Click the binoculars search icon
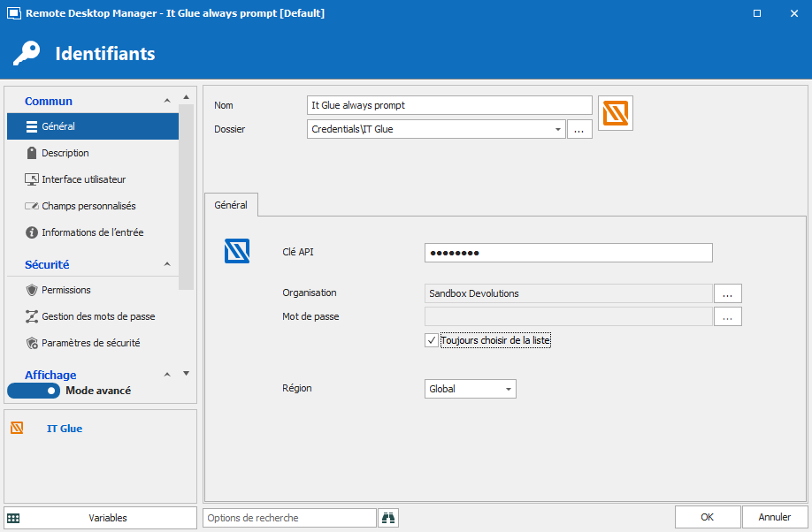 point(388,518)
